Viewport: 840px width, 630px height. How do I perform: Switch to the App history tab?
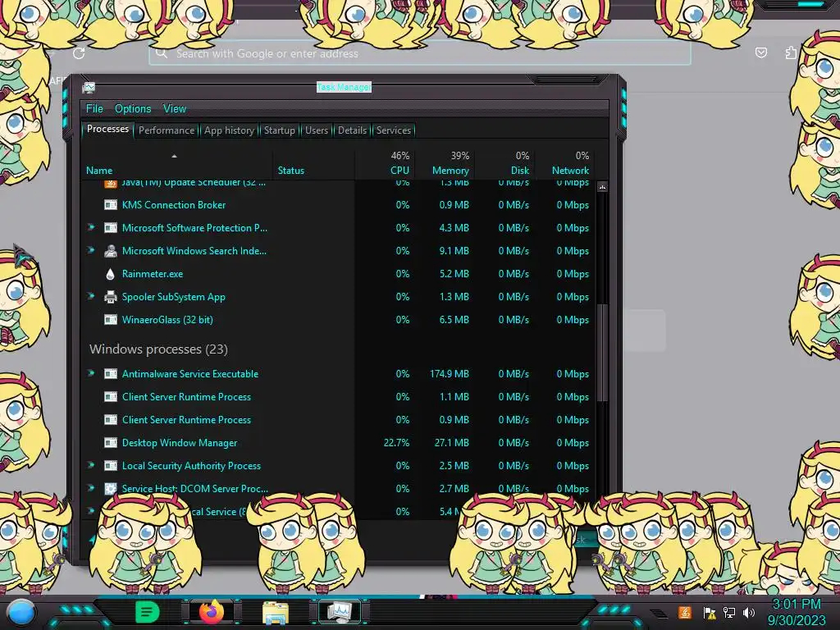click(x=230, y=130)
